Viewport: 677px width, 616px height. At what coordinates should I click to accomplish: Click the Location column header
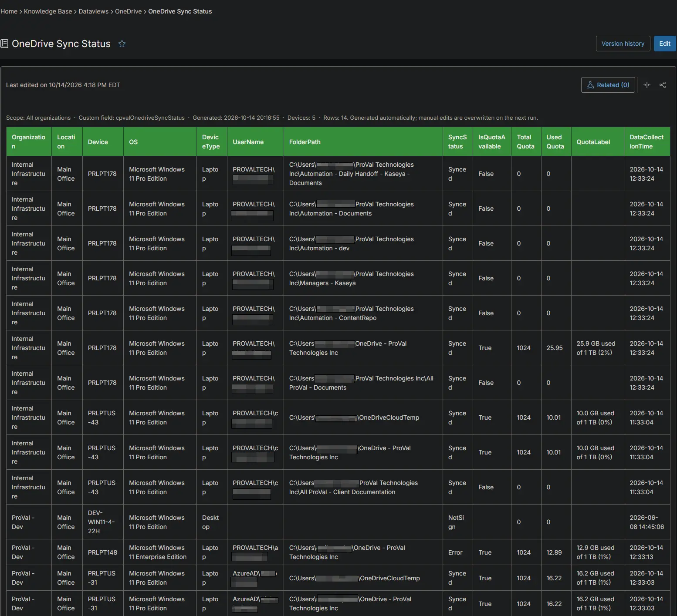67,141
